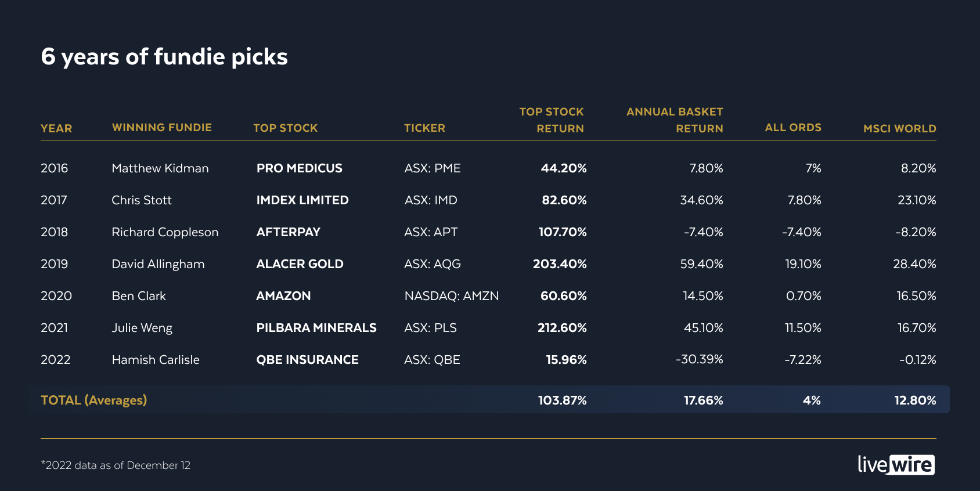Click the ALL ORDS column header
Image resolution: width=980 pixels, height=491 pixels.
pos(792,128)
